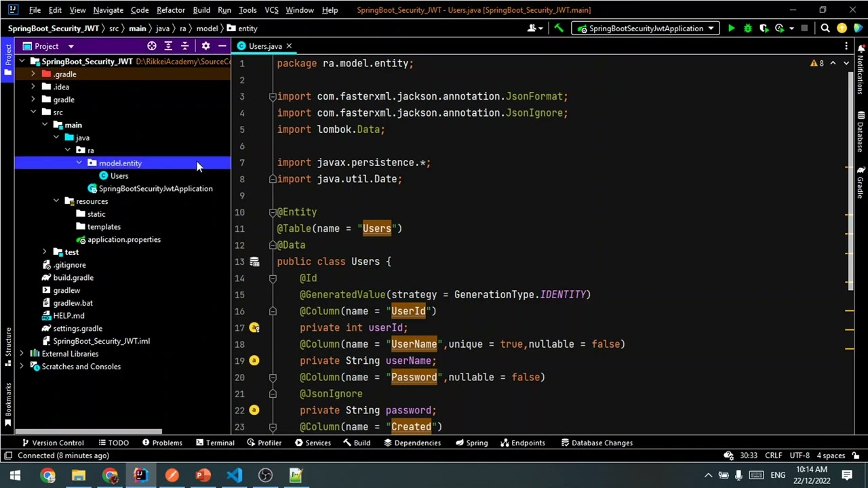Image resolution: width=868 pixels, height=488 pixels.
Task: Click 4 spaces indent setting
Action: coord(831,455)
